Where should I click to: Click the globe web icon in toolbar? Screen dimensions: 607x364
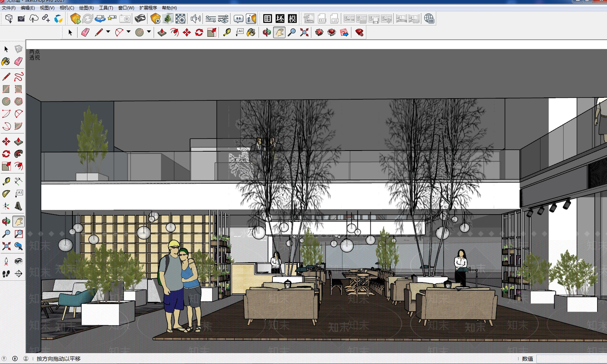[x=429, y=19]
